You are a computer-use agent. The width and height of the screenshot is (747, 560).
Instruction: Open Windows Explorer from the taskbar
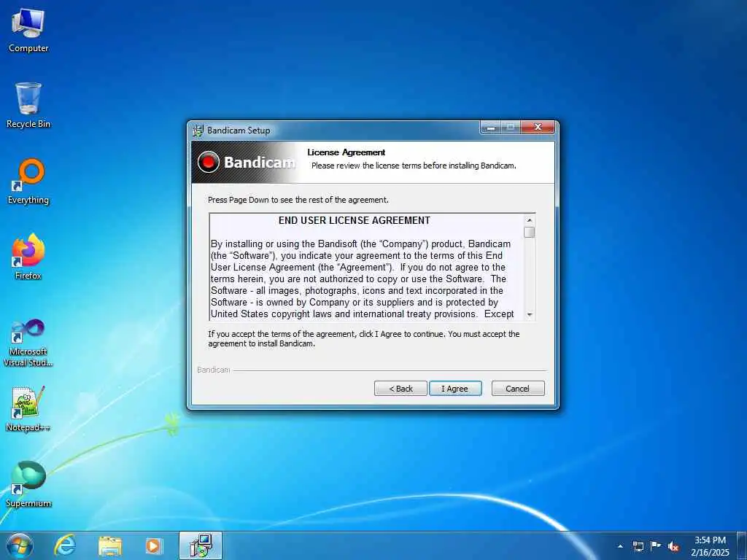tap(110, 546)
